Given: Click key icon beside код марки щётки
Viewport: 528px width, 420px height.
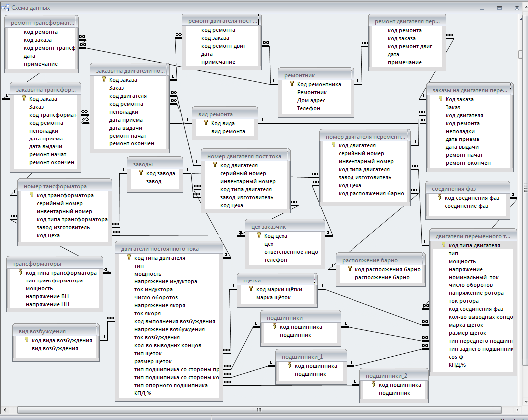Looking at the screenshot, I should pos(251,289).
